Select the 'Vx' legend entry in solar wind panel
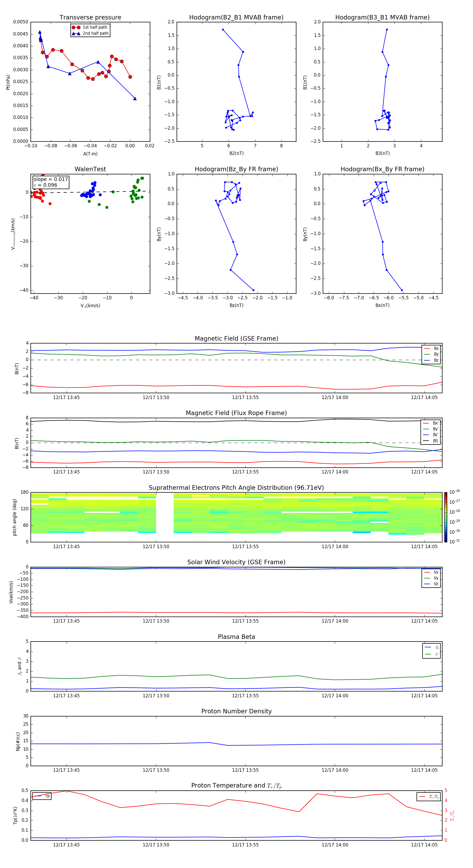This screenshot has height=868, width=473. point(431,572)
